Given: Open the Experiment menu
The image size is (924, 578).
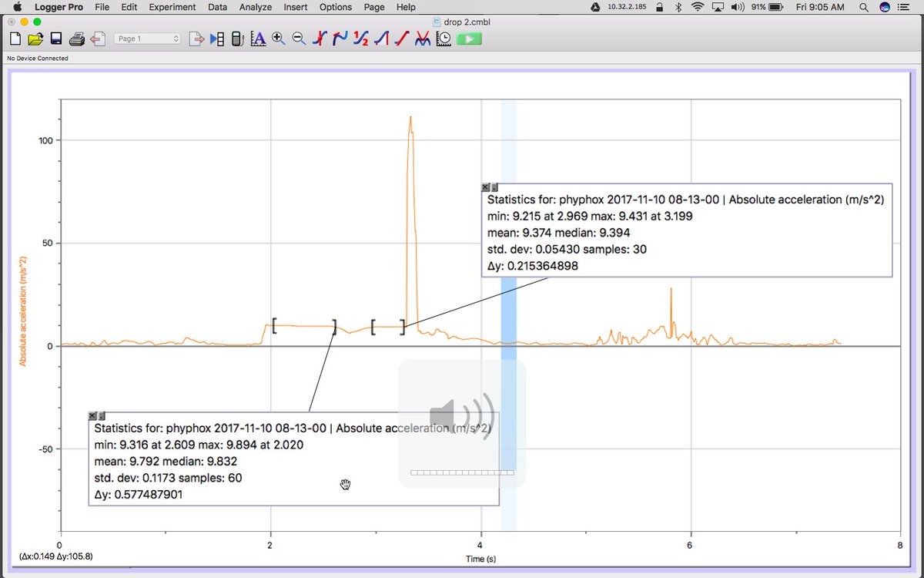Looking at the screenshot, I should (172, 7).
